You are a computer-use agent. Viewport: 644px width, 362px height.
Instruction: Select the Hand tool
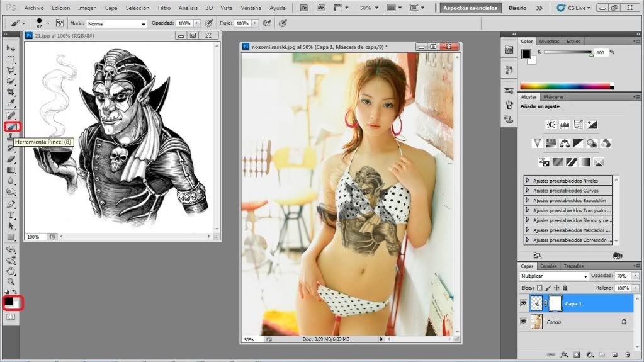11,271
